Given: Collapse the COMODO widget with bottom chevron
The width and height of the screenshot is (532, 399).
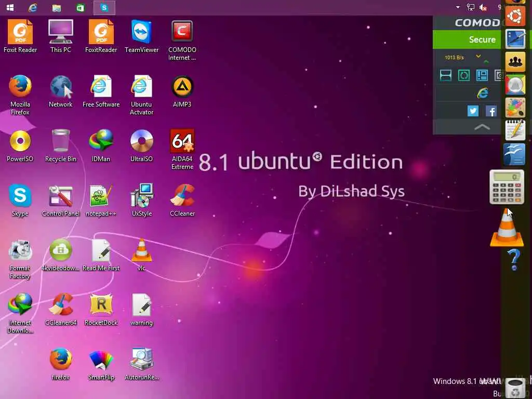Looking at the screenshot, I should [x=482, y=127].
